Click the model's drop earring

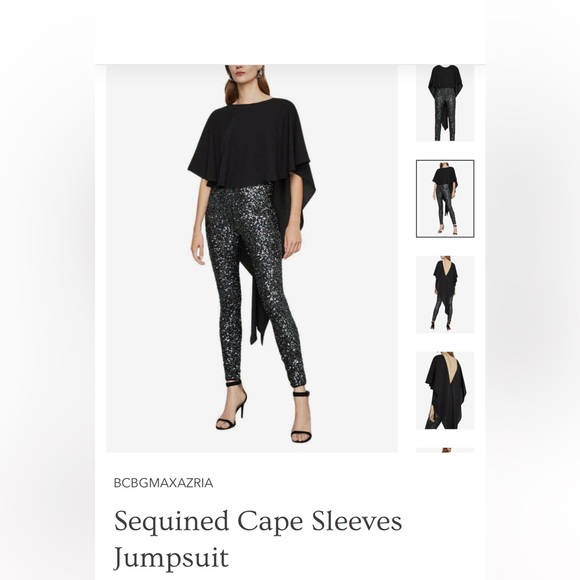[261, 72]
